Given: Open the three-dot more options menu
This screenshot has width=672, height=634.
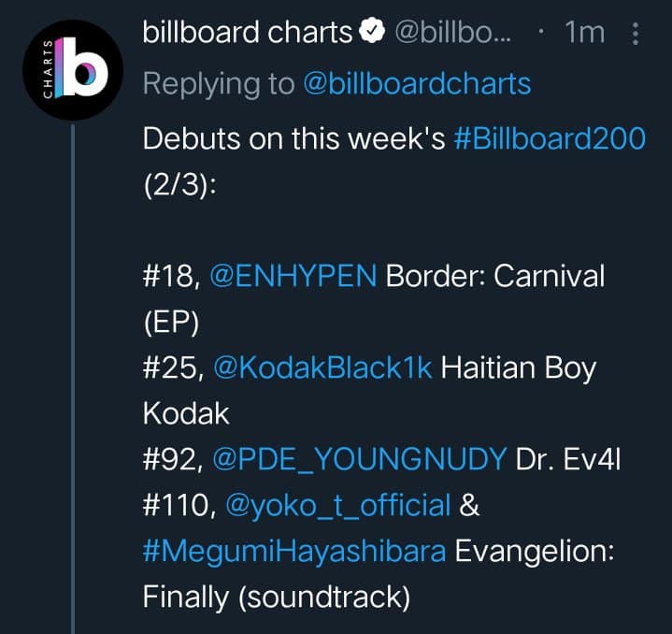Looking at the screenshot, I should tap(636, 34).
